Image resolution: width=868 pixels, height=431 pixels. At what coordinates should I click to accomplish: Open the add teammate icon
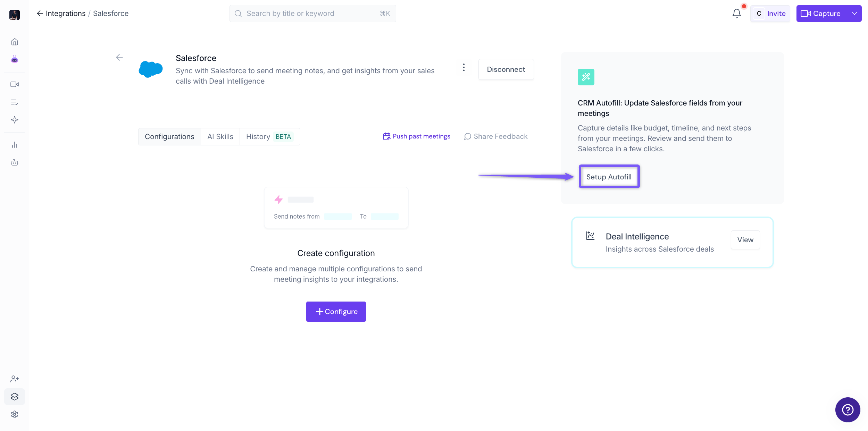(15, 379)
